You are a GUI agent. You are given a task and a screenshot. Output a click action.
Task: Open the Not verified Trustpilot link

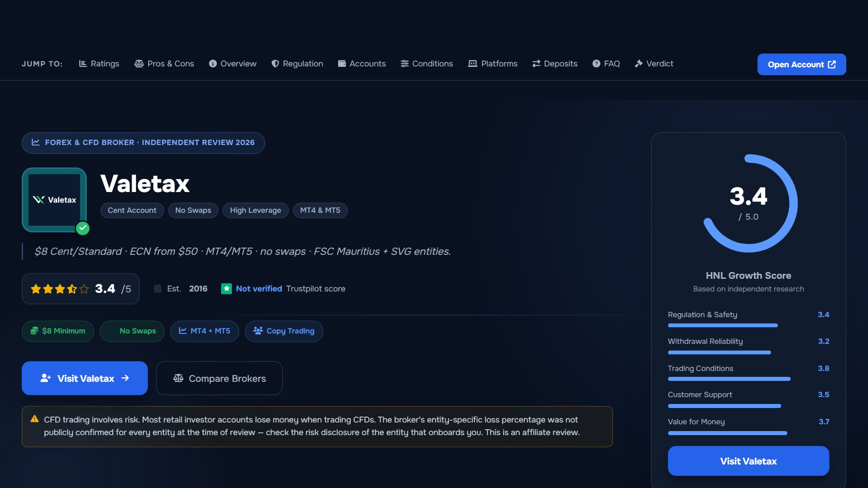tap(259, 289)
